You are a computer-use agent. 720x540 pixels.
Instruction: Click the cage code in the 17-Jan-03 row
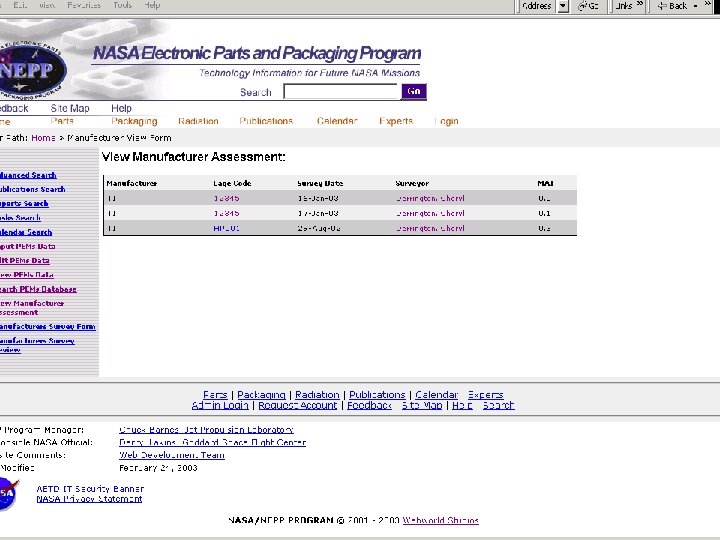coord(226,213)
